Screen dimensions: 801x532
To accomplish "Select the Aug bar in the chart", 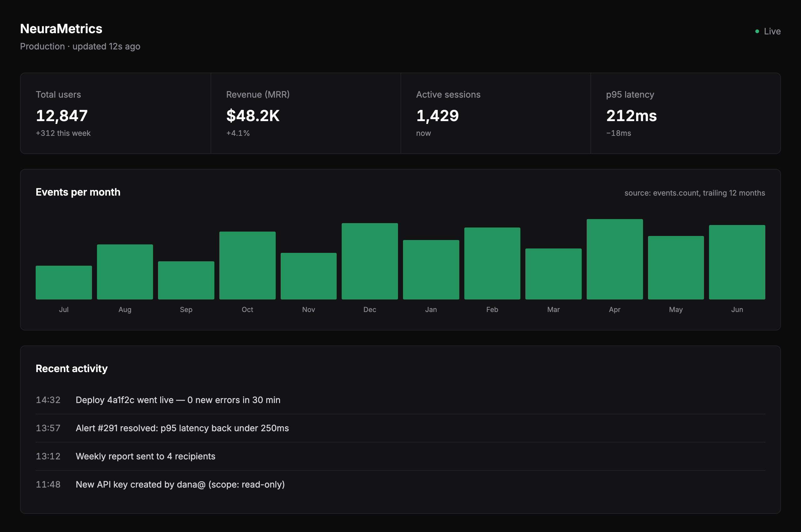I will point(125,272).
